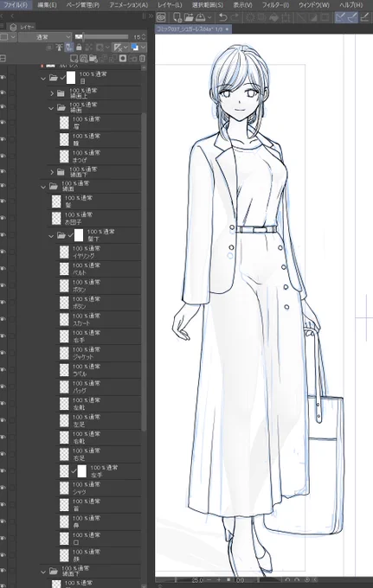Open the 通常 blend mode dropdown
Screen dimensions: 373x588
(45, 37)
